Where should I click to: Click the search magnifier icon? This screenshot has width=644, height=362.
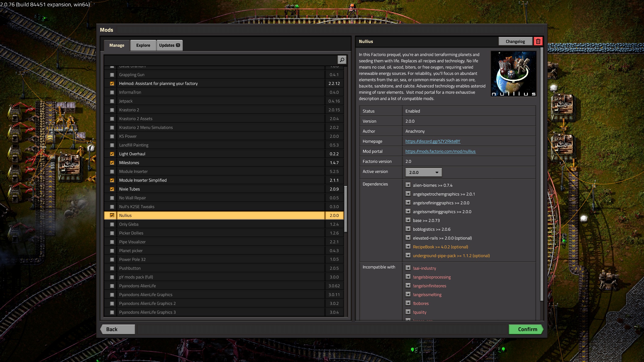(x=342, y=60)
